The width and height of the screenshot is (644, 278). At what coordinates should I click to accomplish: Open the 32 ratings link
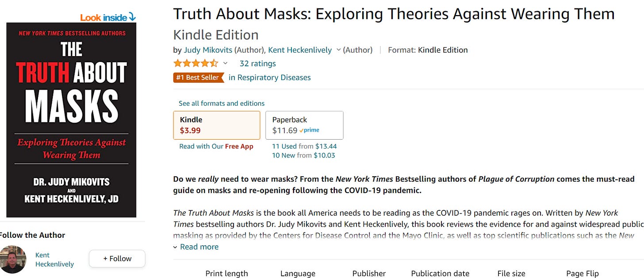(x=257, y=64)
